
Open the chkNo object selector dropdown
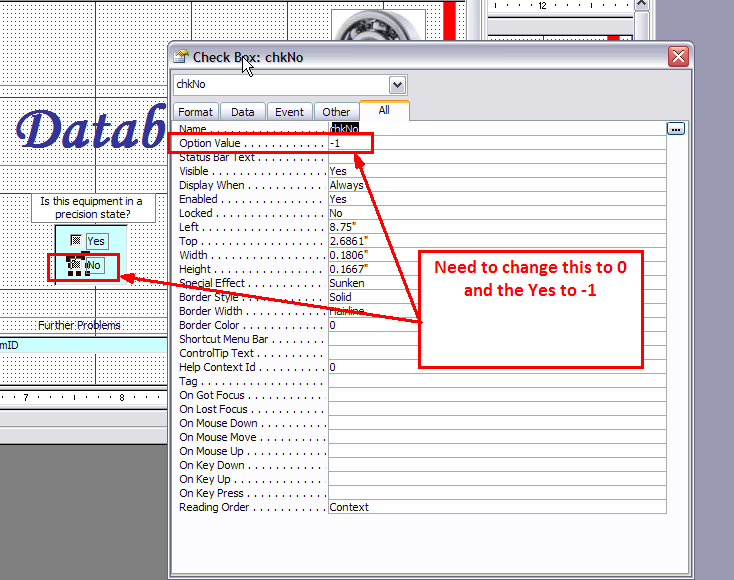point(397,85)
